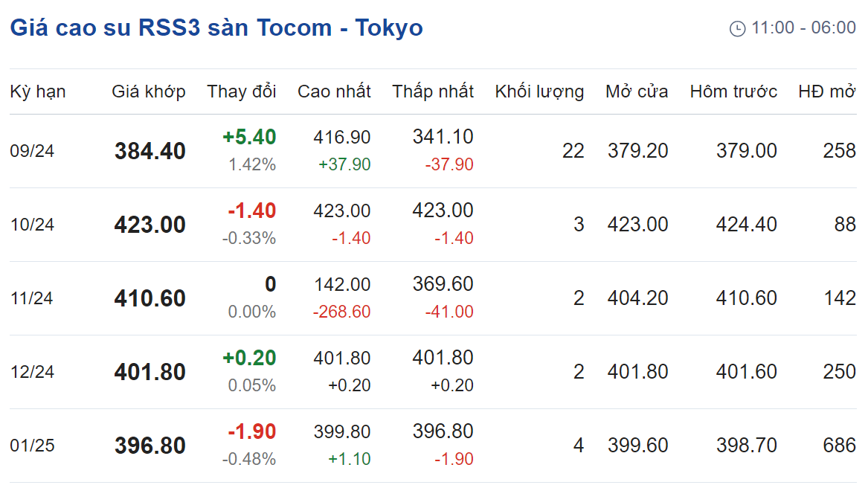Select the Kỳ hạn column header
The image size is (868, 485).
click(x=38, y=91)
